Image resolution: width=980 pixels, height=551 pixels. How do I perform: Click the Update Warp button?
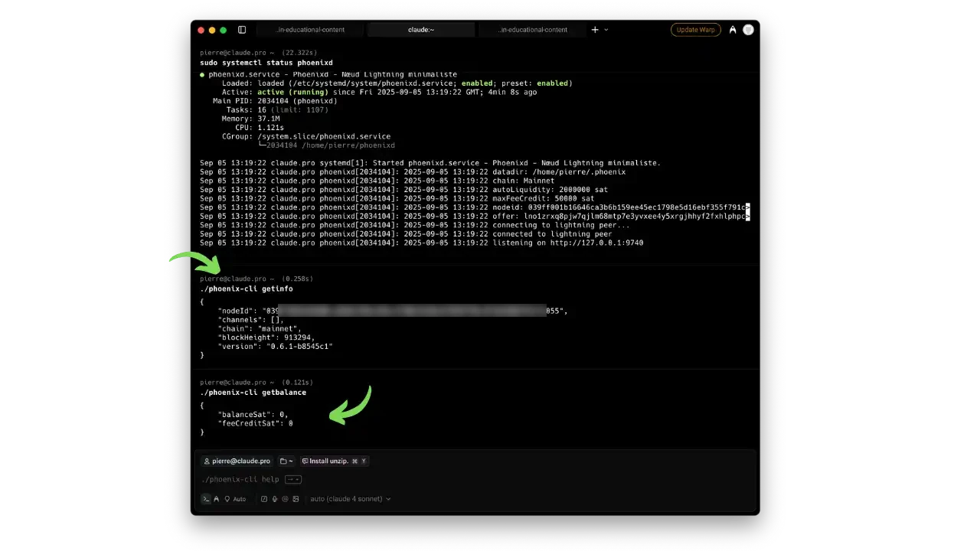(695, 29)
